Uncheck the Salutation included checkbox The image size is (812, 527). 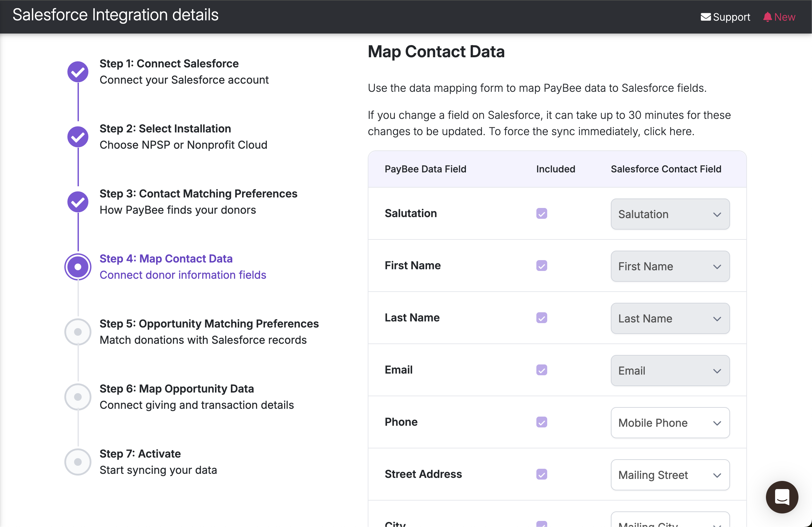coord(541,214)
